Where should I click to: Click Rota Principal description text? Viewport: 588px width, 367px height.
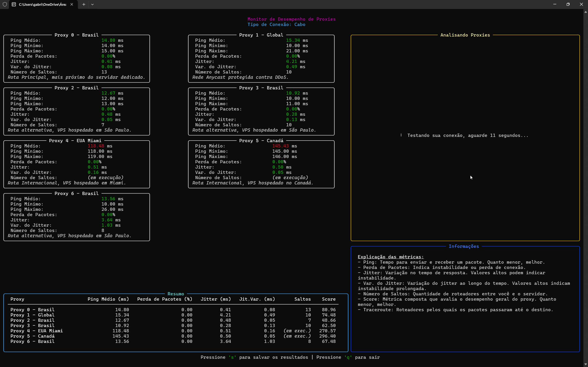(x=76, y=77)
